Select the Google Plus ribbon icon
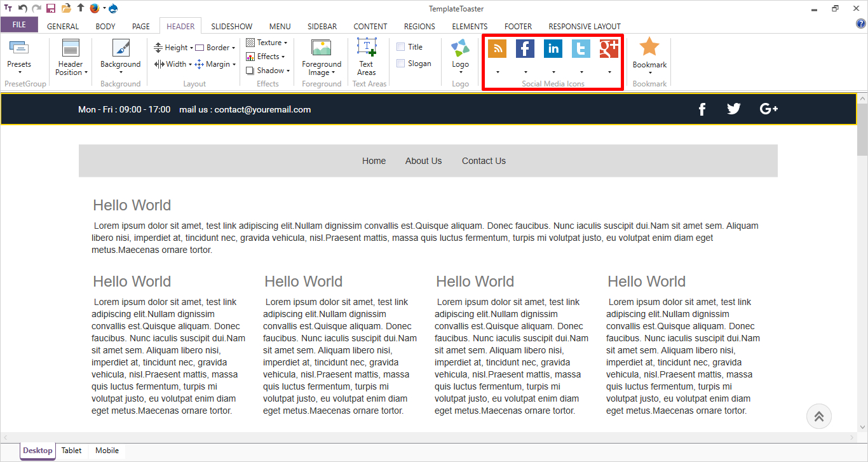 click(x=609, y=49)
